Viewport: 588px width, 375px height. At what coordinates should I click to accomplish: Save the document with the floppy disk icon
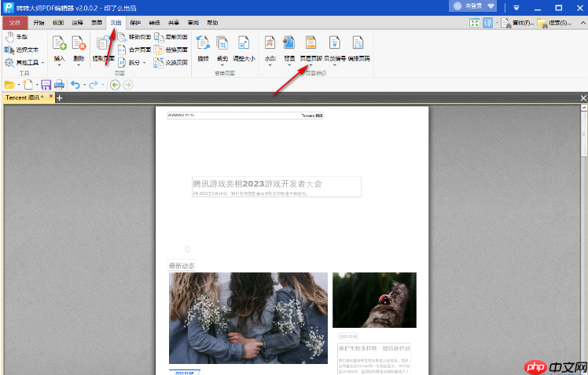(46, 85)
